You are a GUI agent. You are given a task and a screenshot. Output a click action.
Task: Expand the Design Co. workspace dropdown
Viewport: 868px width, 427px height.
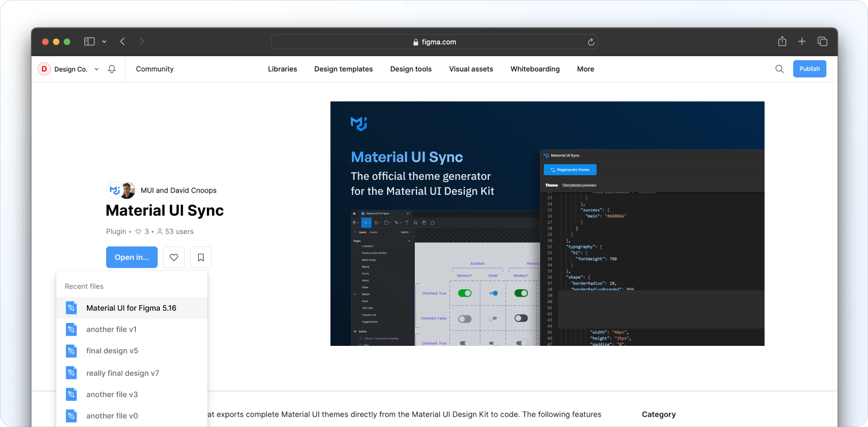(97, 69)
